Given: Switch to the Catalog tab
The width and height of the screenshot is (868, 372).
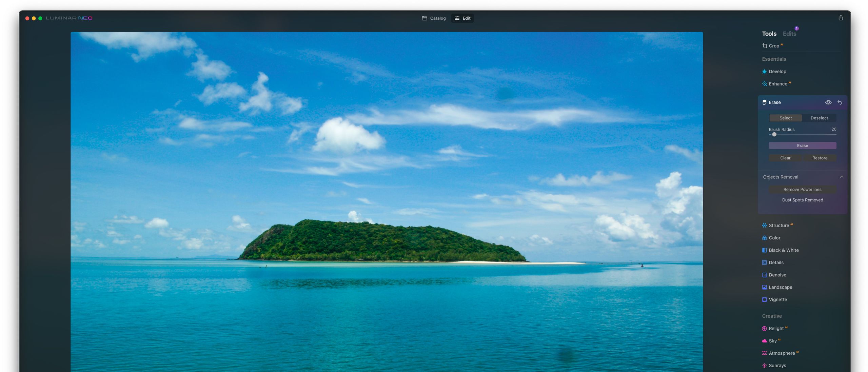Looking at the screenshot, I should coord(434,18).
